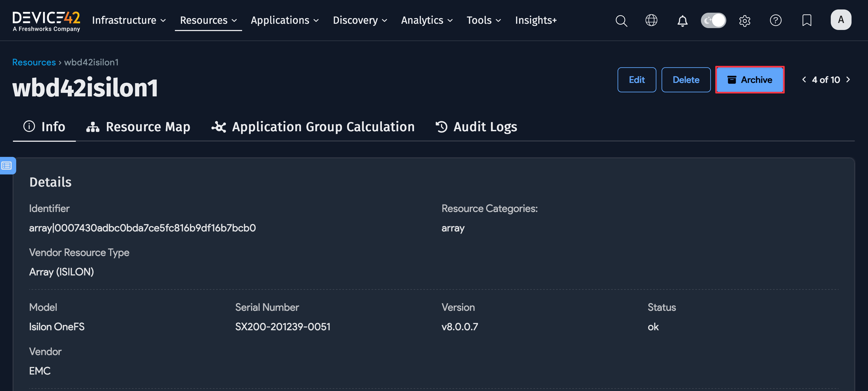868x391 pixels.
Task: Expand the collapsed side panel icon
Action: point(7,166)
